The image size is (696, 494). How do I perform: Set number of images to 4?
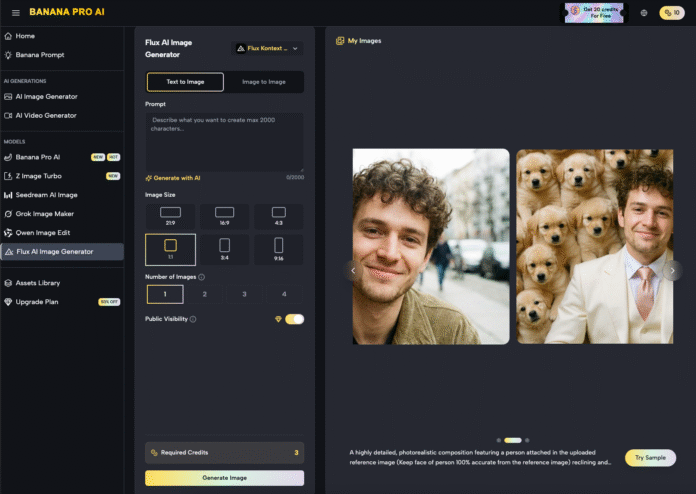click(284, 294)
